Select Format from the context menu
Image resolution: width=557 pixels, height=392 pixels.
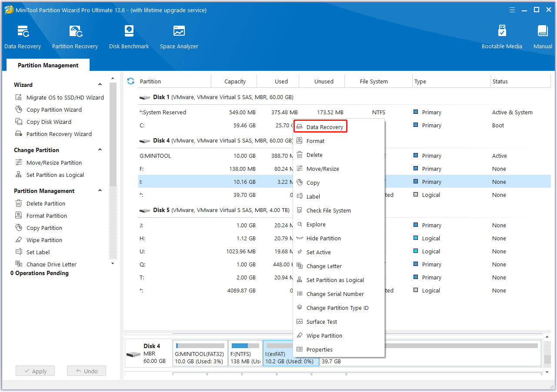[339, 141]
